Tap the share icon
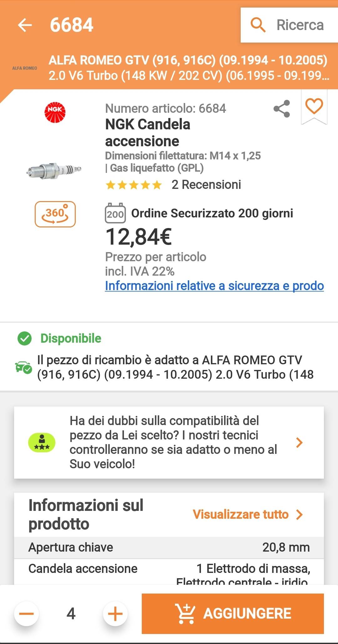Screen dimensions: 338x644 (x=282, y=109)
